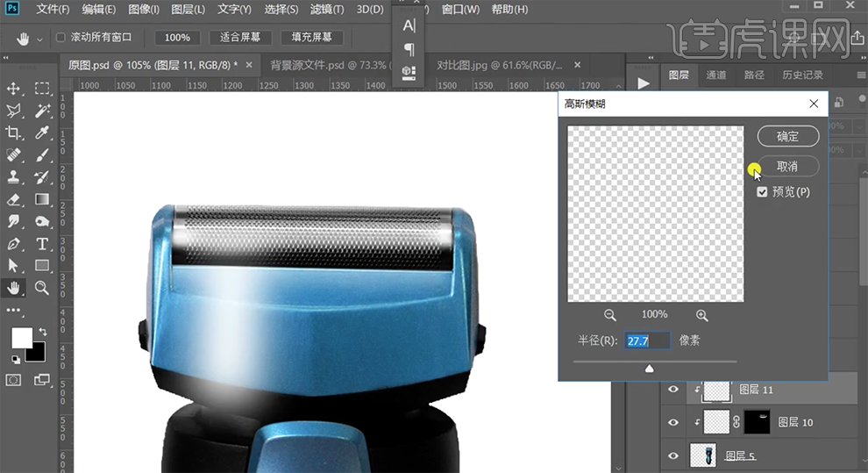Enable 滚动所有窗口 checkbox

(x=60, y=38)
